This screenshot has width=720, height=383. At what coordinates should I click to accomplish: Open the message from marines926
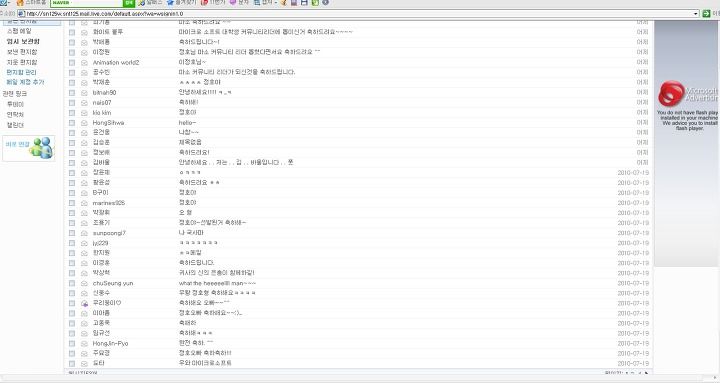click(x=109, y=203)
